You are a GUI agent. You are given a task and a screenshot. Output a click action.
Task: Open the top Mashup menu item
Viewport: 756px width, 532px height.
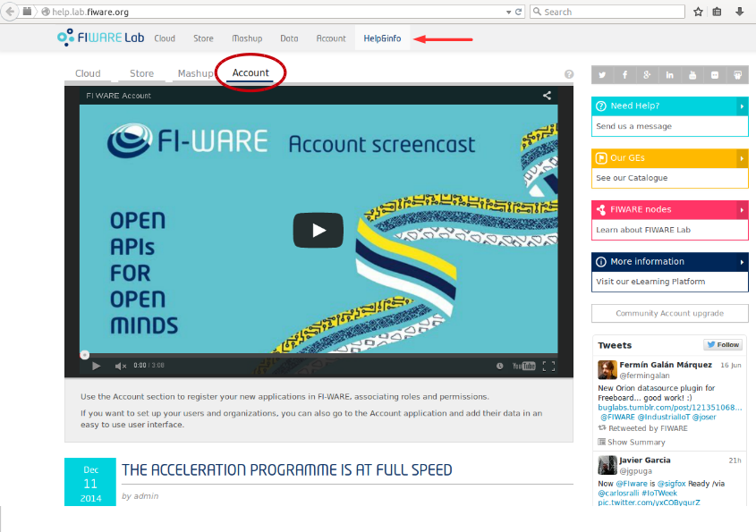[247, 38]
